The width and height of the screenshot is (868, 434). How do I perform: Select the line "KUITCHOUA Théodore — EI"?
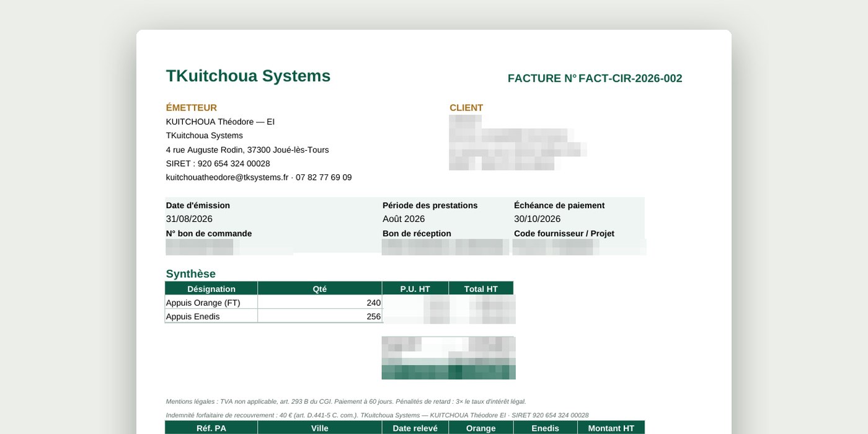220,122
